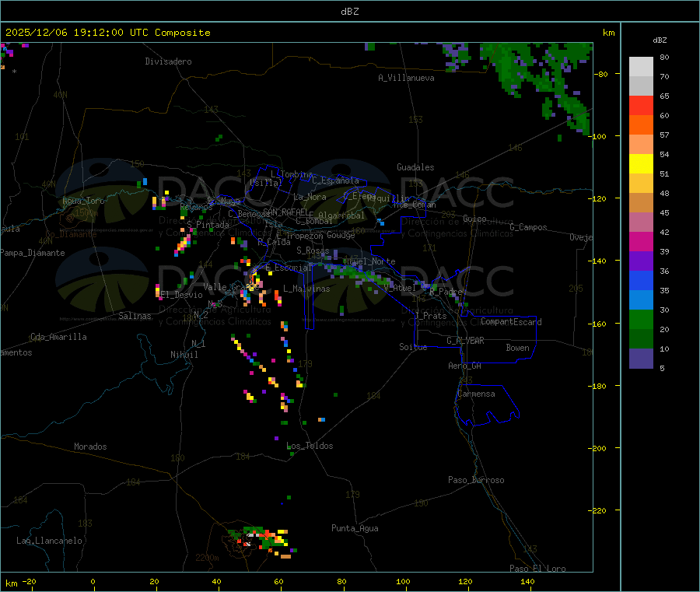Click the Aero_GA label
The height and width of the screenshot is (592, 700).
tap(465, 366)
